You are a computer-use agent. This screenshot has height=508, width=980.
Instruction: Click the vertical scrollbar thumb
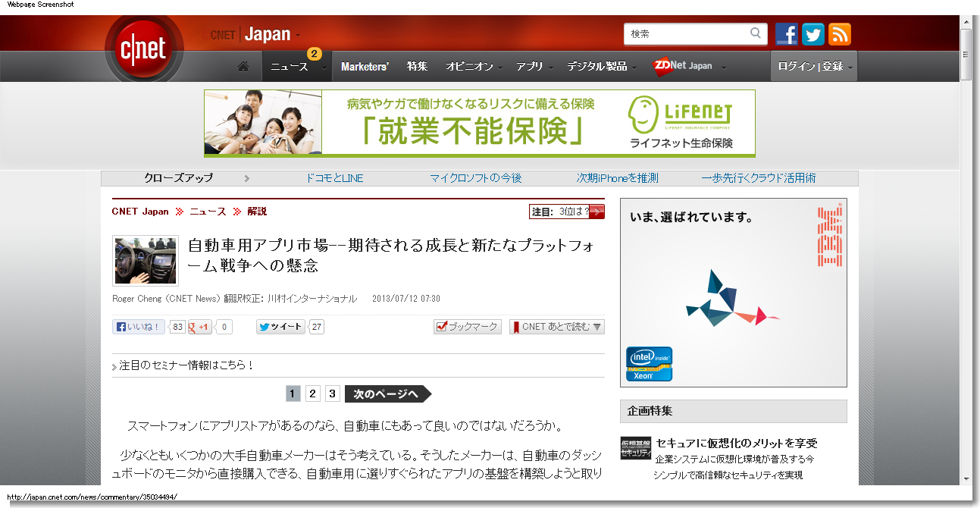pyautogui.click(x=966, y=55)
